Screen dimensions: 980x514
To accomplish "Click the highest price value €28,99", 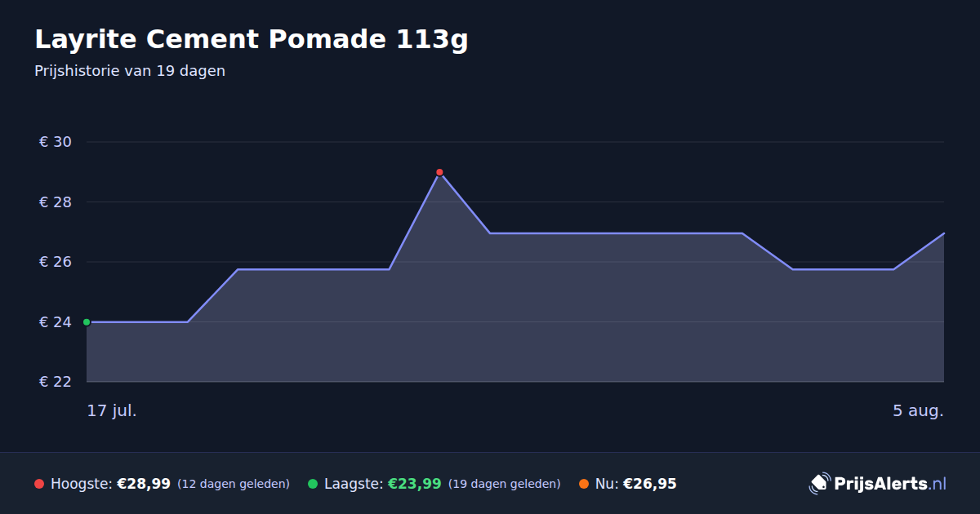I will coord(144,484).
